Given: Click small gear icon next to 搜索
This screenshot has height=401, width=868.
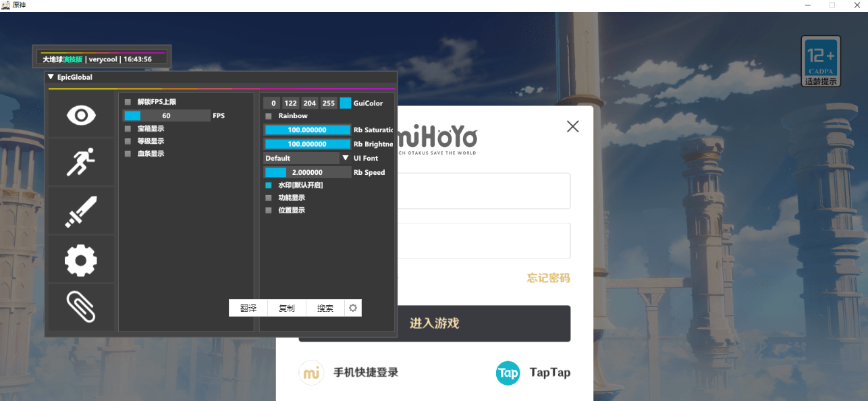Looking at the screenshot, I should [352, 308].
